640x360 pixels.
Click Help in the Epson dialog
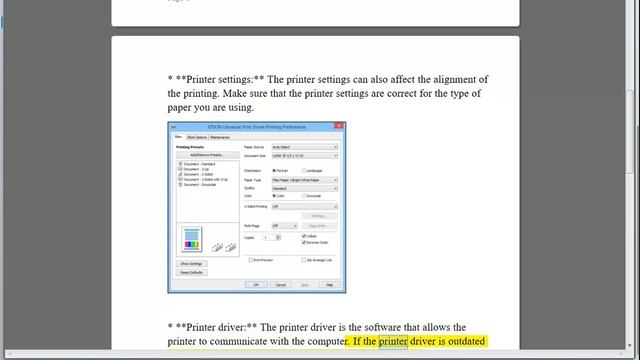point(329,284)
